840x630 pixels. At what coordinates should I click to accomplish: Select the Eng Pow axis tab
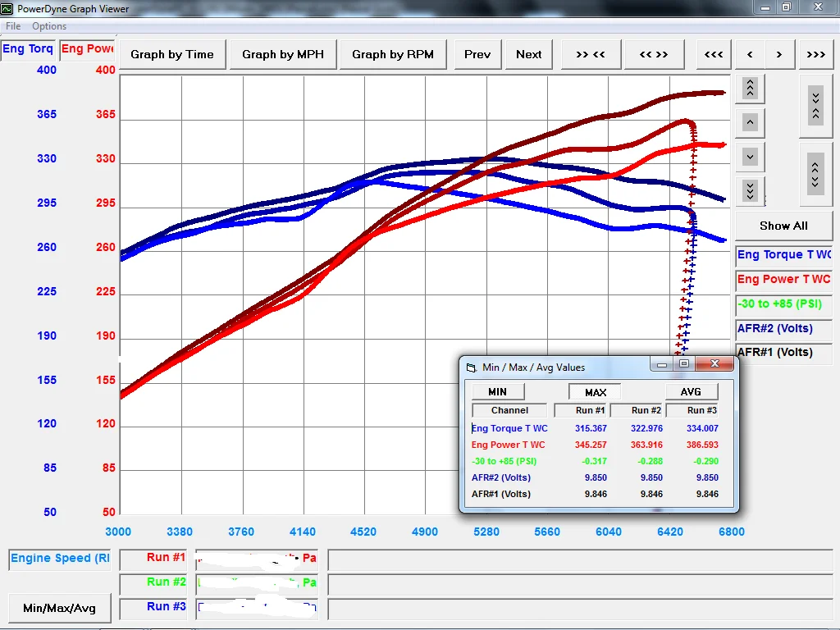[87, 49]
